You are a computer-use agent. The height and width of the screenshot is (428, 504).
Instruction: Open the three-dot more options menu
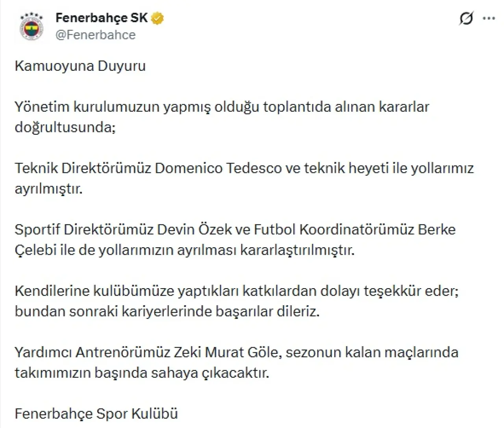tap(489, 18)
